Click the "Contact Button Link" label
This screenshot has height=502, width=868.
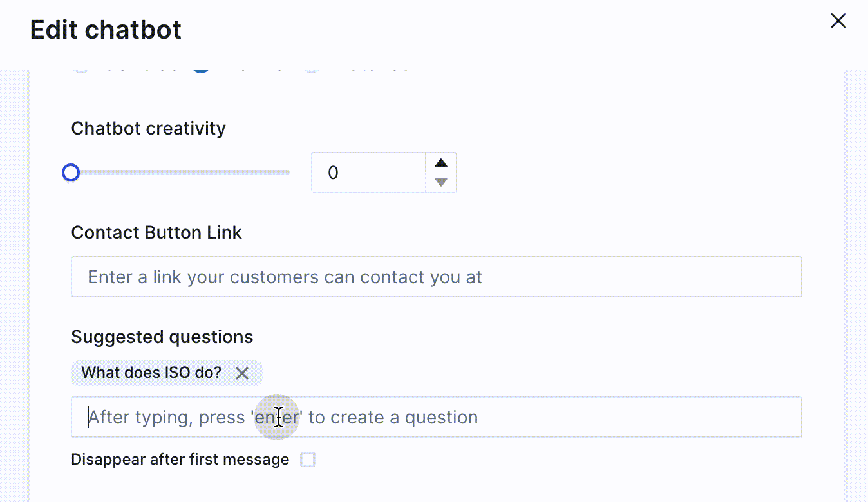click(156, 232)
